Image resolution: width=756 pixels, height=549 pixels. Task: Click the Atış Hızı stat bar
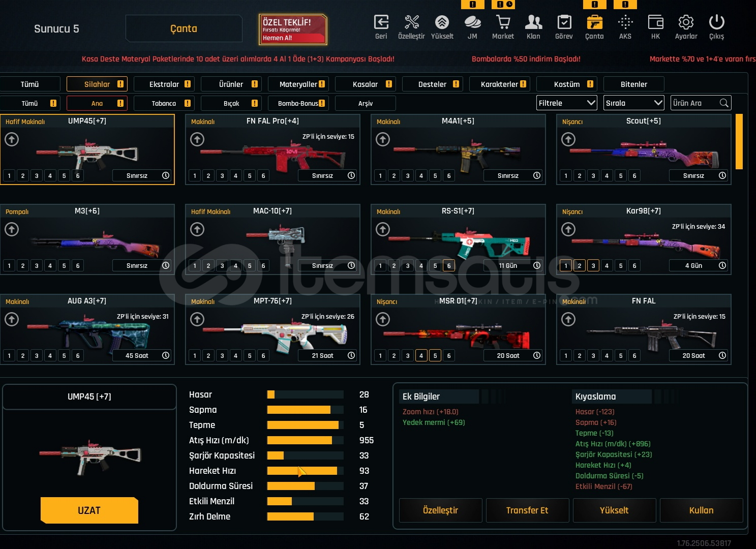[x=306, y=440]
